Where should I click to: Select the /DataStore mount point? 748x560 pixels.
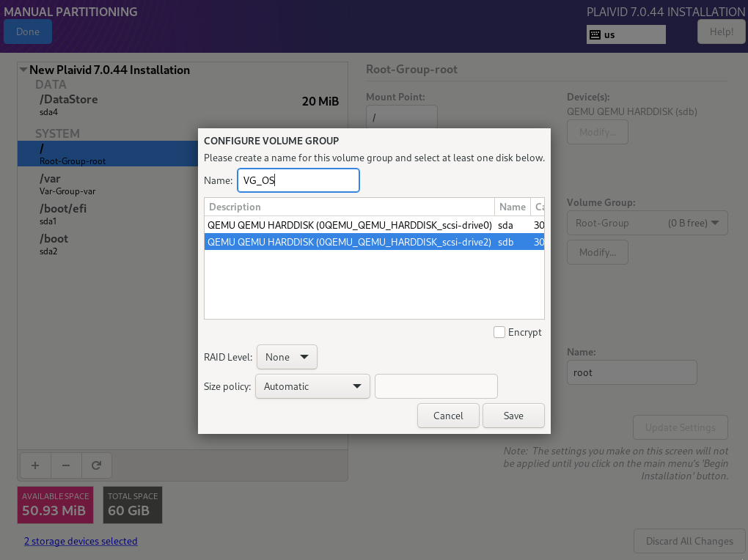coord(183,105)
